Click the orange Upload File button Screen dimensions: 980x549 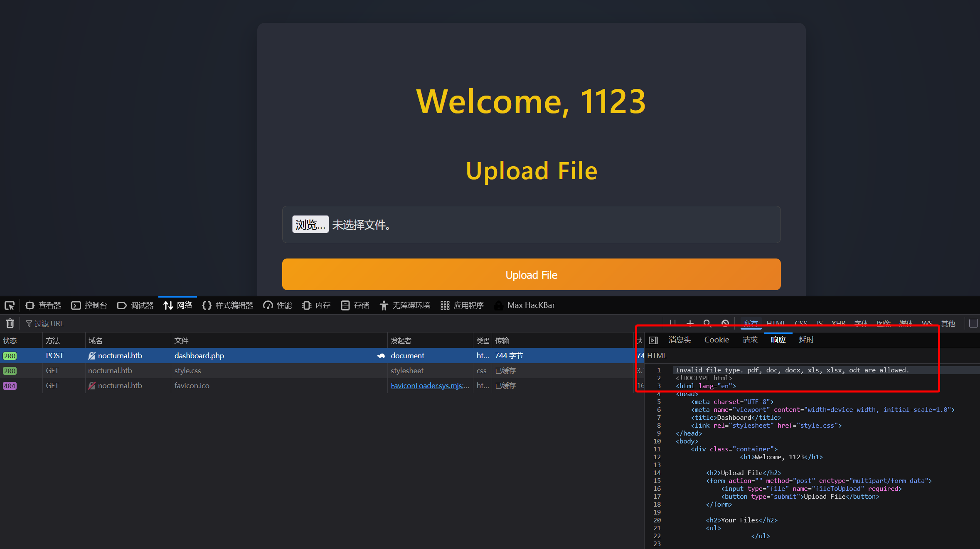tap(531, 274)
